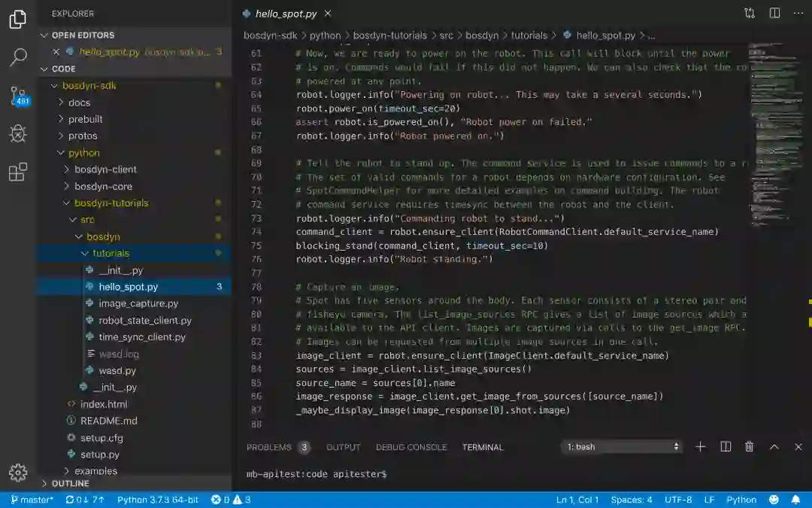Viewport: 812px width, 508px height.
Task: Expand the docs folder
Action: click(134, 102)
